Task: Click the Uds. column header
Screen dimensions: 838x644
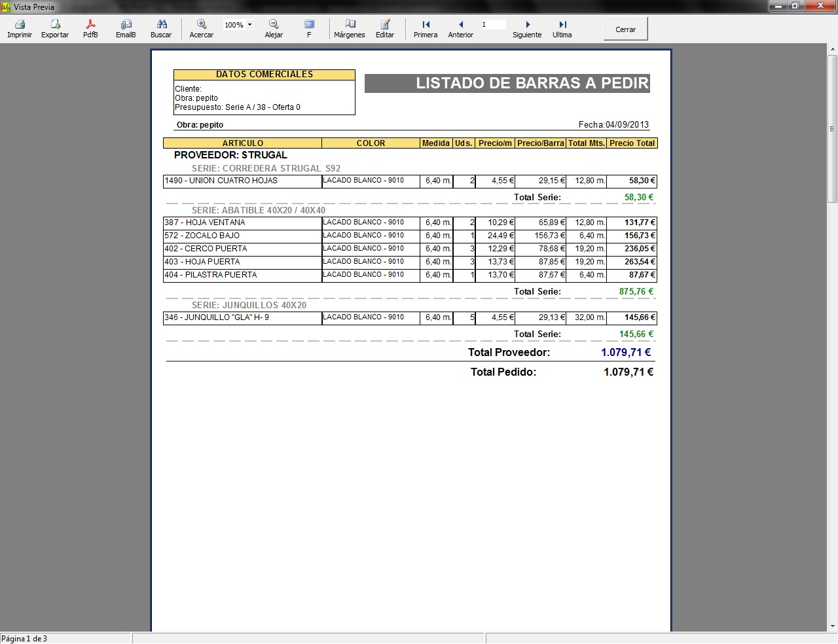Action: point(464,143)
